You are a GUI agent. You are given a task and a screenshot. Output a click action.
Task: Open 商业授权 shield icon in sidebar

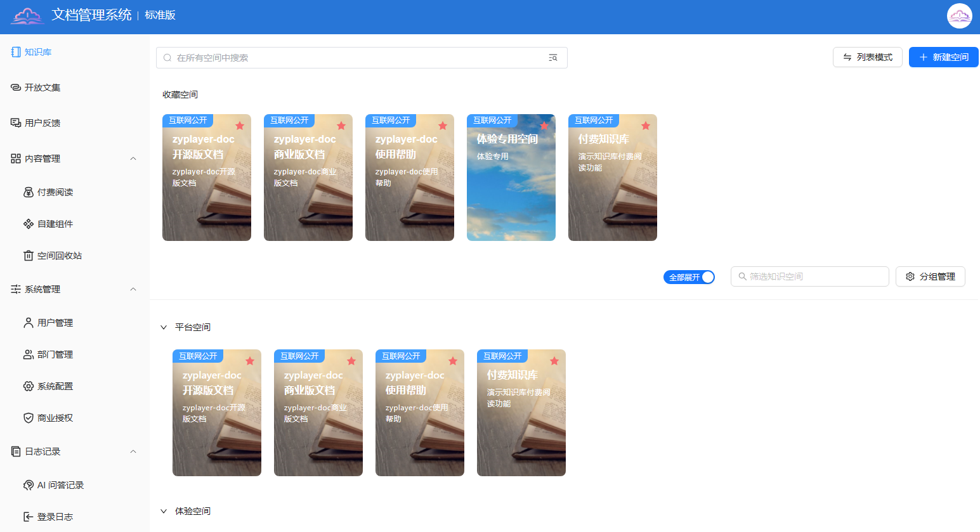pos(29,418)
